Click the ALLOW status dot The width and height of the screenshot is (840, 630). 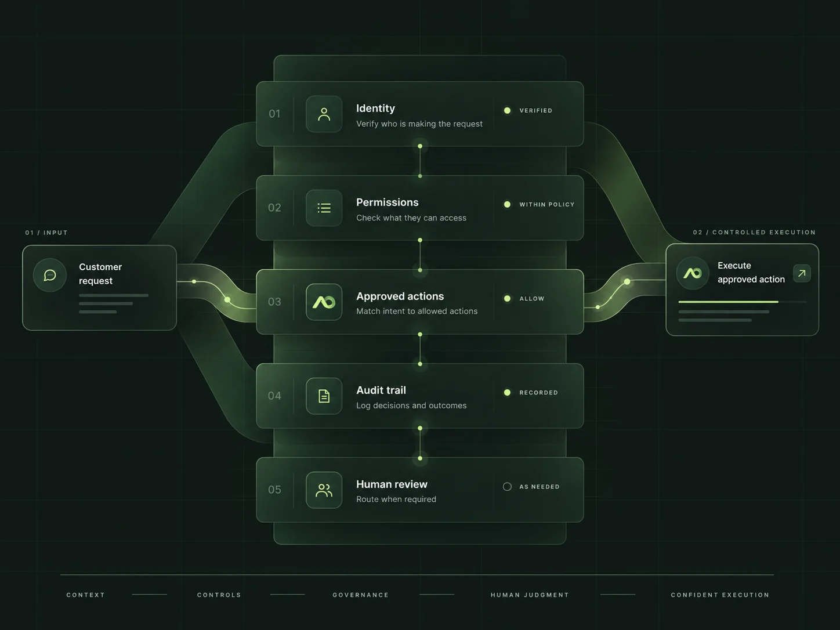tap(507, 298)
